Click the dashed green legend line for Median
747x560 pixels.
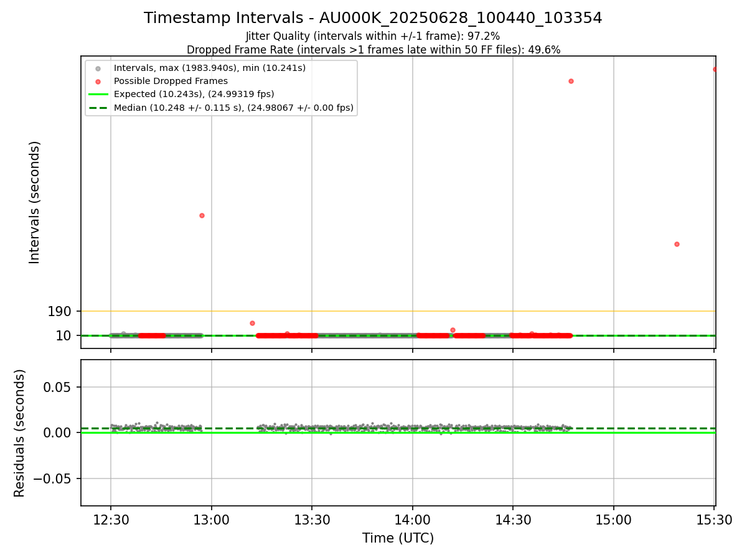pyautogui.click(x=98, y=108)
